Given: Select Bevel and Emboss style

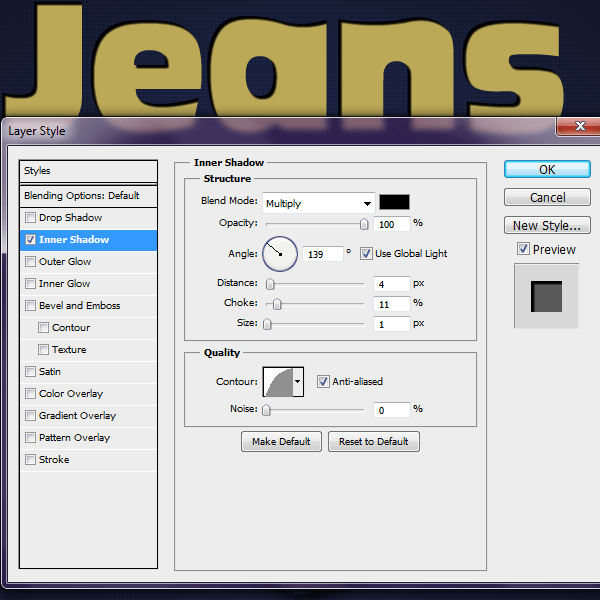Looking at the screenshot, I should (79, 306).
